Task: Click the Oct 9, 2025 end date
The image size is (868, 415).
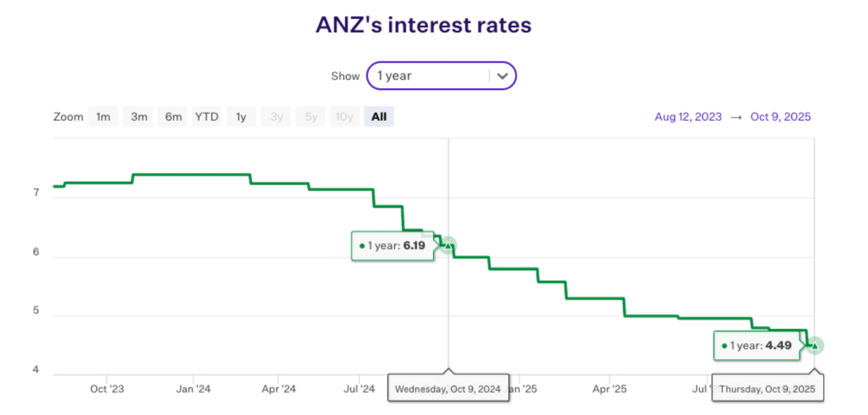Action: point(781,117)
